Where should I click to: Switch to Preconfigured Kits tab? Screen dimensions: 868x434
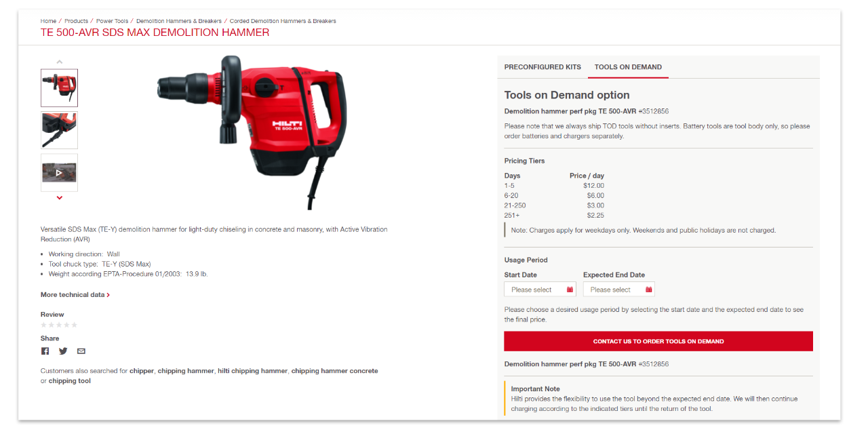tap(542, 67)
